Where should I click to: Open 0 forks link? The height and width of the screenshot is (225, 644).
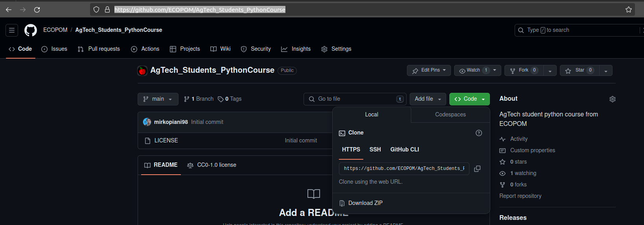pos(518,184)
